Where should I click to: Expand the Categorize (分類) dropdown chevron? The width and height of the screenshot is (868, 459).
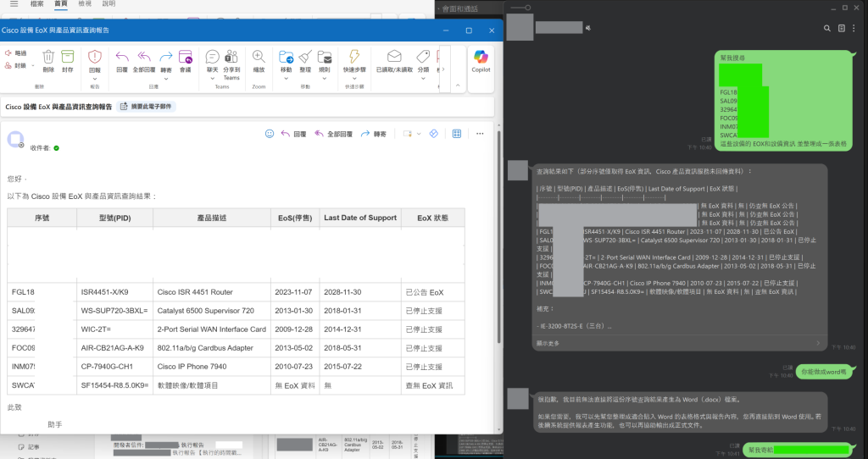point(423,79)
